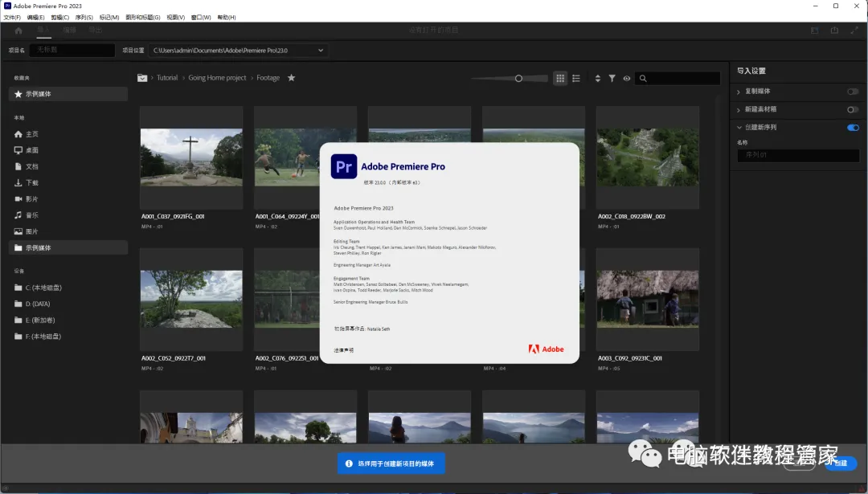
Task: Select clip A001_C064_09224Y_001 thumbnail
Action: [x=287, y=157]
